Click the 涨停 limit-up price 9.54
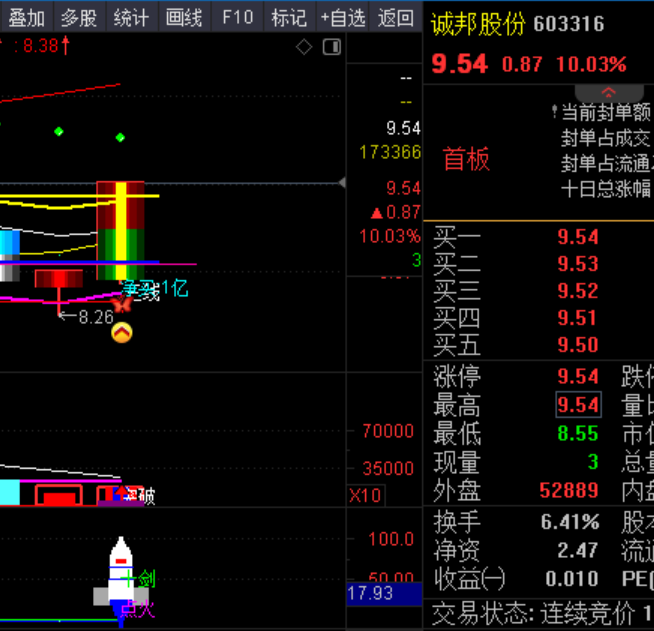The height and width of the screenshot is (631, 654). click(x=578, y=376)
